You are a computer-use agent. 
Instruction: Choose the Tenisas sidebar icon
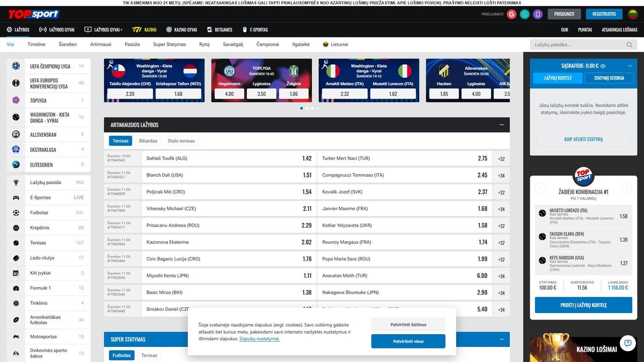[x=16, y=242]
